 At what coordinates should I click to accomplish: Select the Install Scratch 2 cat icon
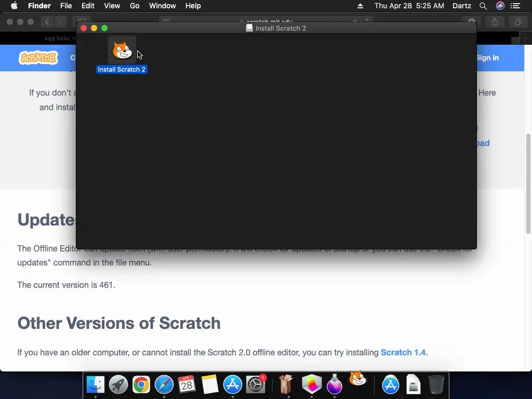[x=122, y=50]
